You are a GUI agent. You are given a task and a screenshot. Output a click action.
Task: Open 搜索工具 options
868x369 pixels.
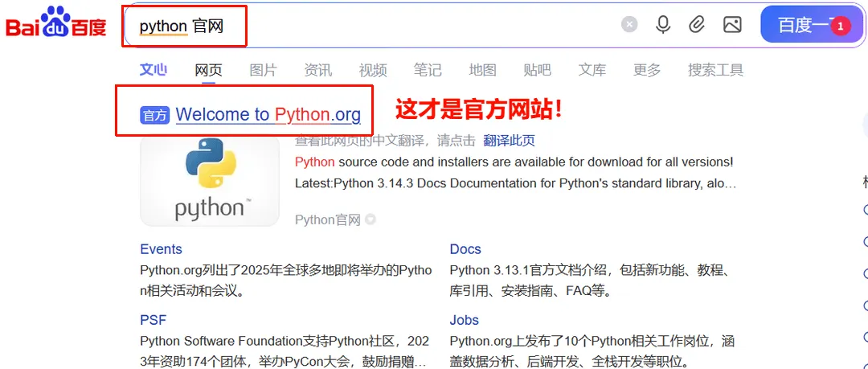(715, 71)
